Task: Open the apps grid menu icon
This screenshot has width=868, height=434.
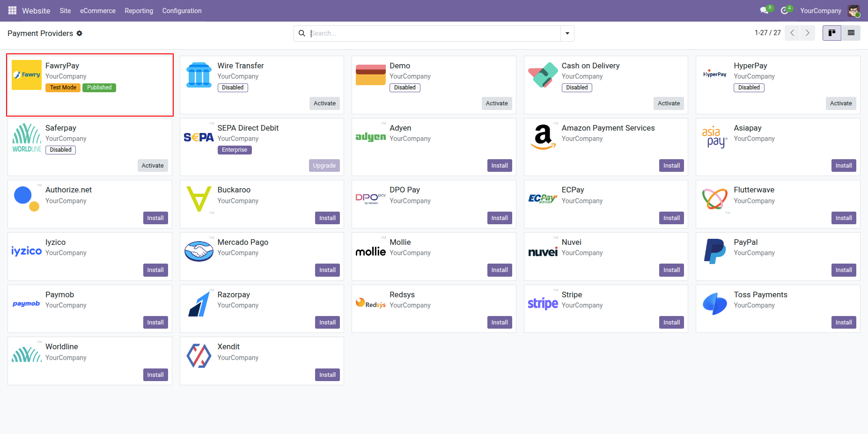Action: (x=12, y=10)
